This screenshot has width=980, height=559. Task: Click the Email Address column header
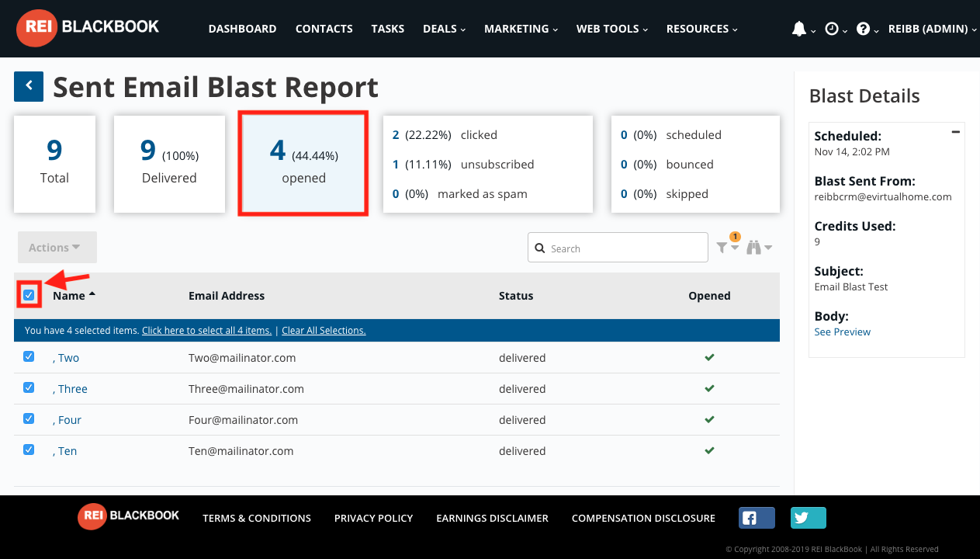227,296
